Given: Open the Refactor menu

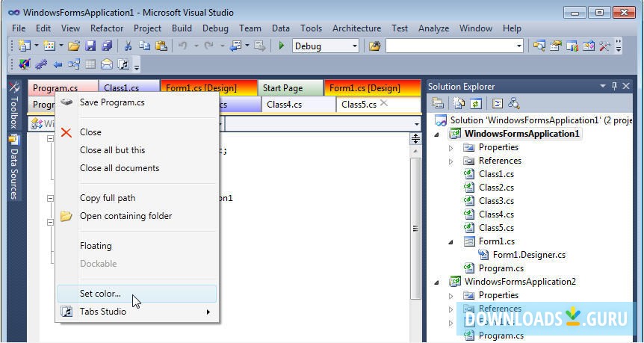Looking at the screenshot, I should (107, 28).
